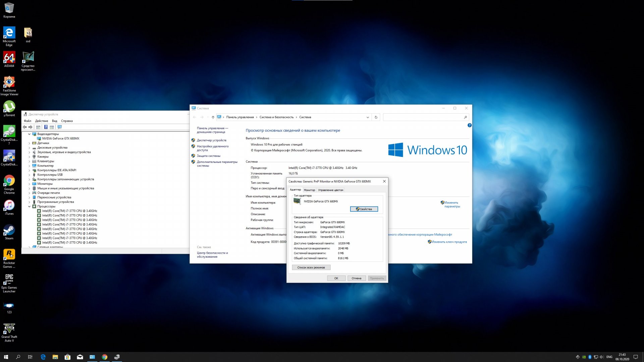Select the Epic Games Launcher icon
The height and width of the screenshot is (362, 644).
(9, 283)
